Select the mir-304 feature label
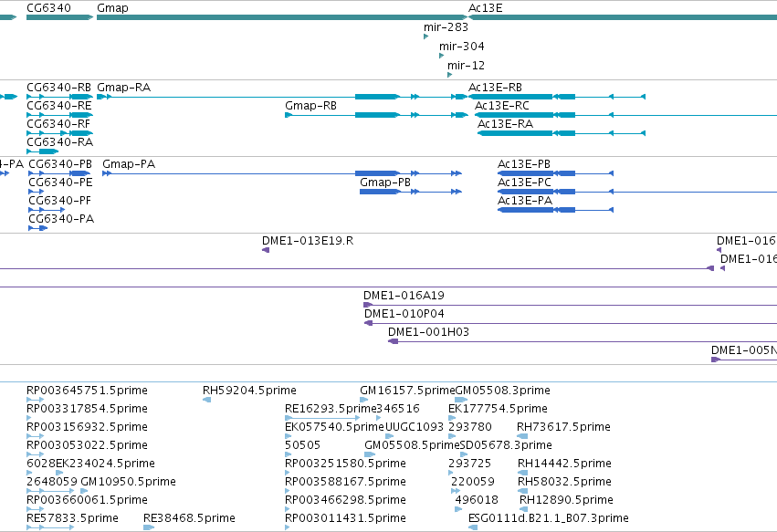 coord(461,47)
